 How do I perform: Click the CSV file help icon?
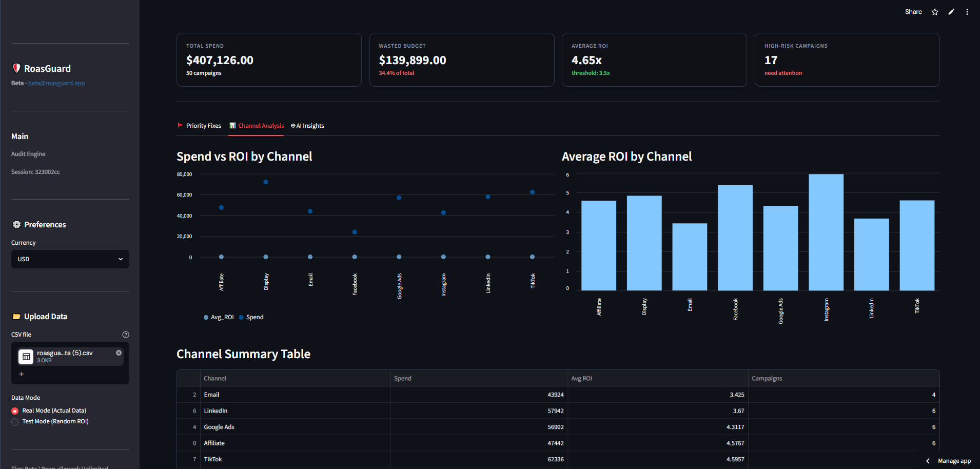pos(126,335)
